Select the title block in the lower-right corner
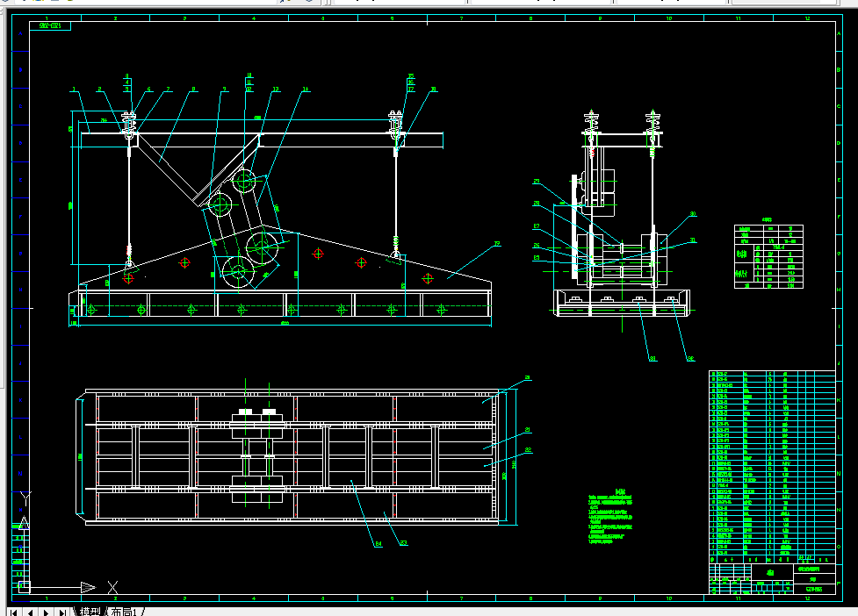This screenshot has height=616, width=858. click(x=772, y=579)
